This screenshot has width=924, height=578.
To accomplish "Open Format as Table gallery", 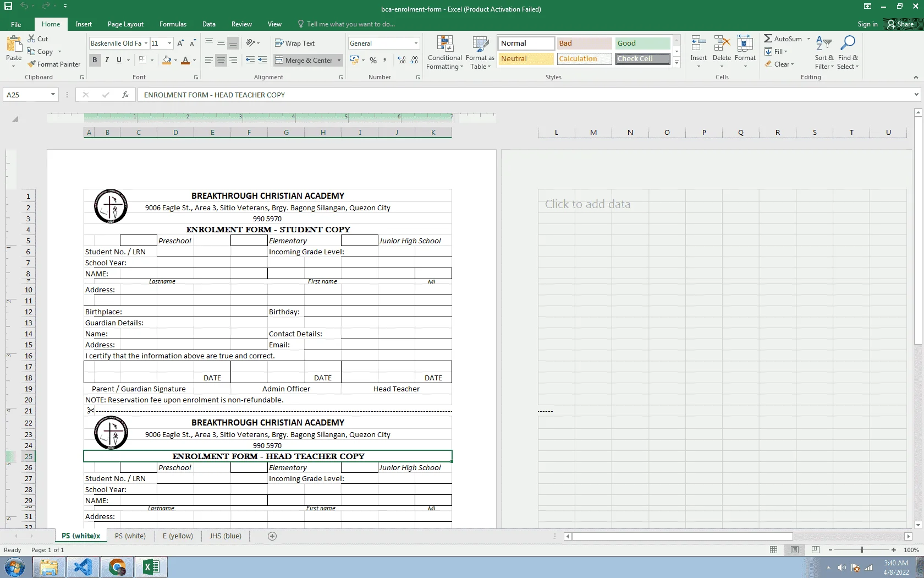I will [x=480, y=53].
